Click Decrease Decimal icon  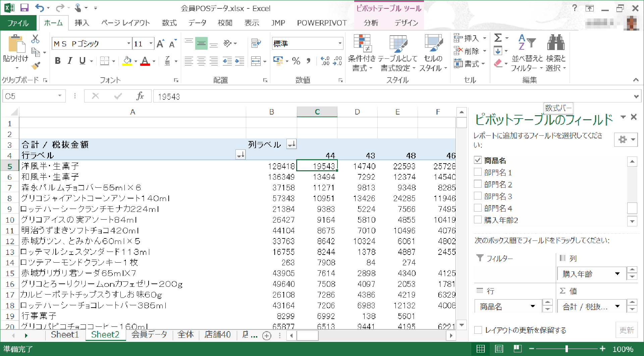coord(337,61)
